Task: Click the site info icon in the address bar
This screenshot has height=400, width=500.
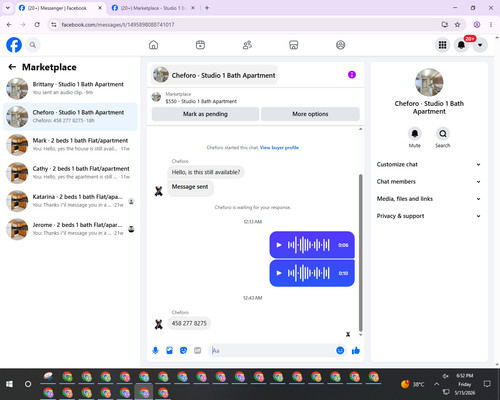Action: click(54, 25)
